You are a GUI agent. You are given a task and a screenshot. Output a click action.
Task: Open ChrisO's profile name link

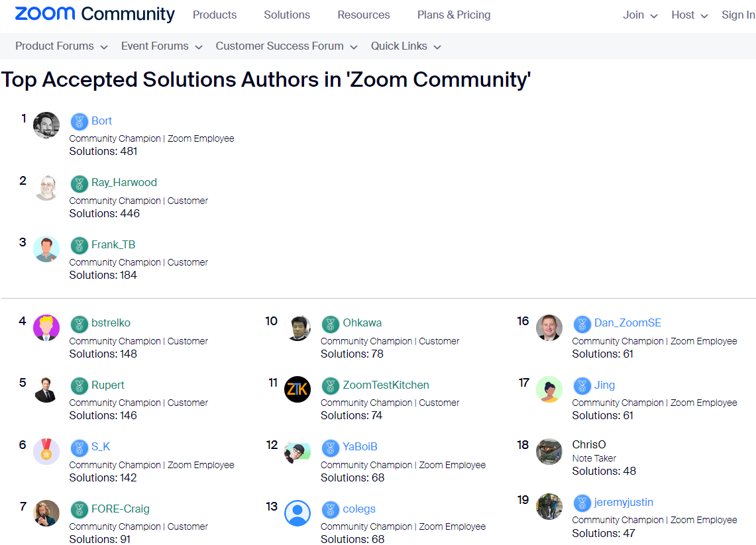click(x=589, y=445)
